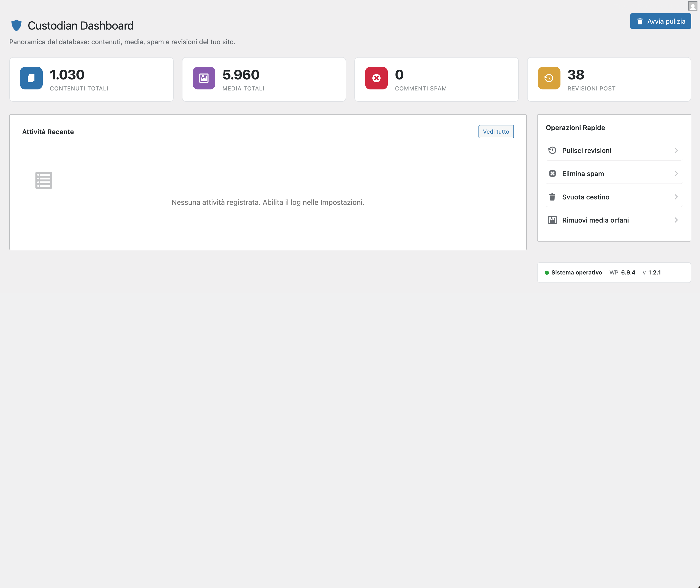Click the blue shield logo icon
This screenshot has height=588, width=700.
pos(16,26)
